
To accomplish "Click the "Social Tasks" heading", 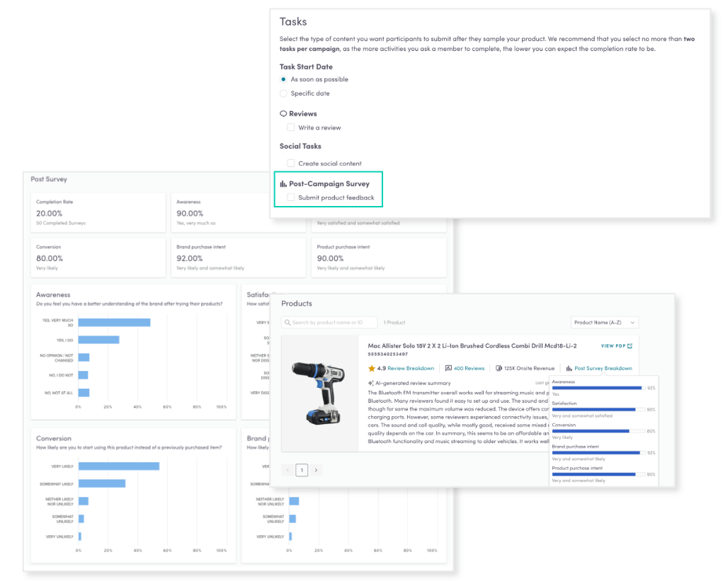I will tap(300, 147).
